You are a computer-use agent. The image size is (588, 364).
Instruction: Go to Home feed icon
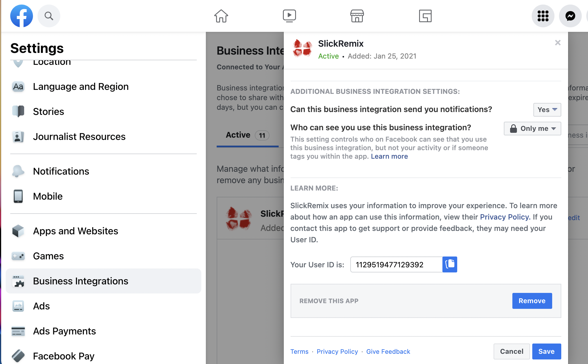(221, 16)
